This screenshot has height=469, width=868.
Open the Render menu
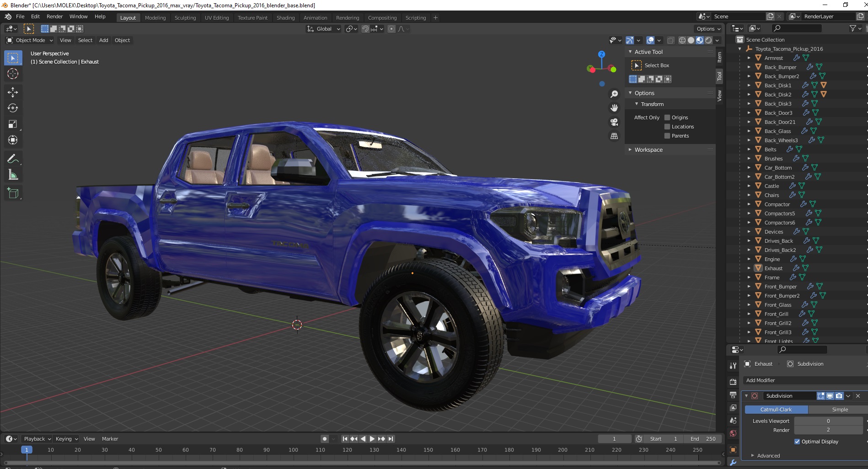click(54, 16)
